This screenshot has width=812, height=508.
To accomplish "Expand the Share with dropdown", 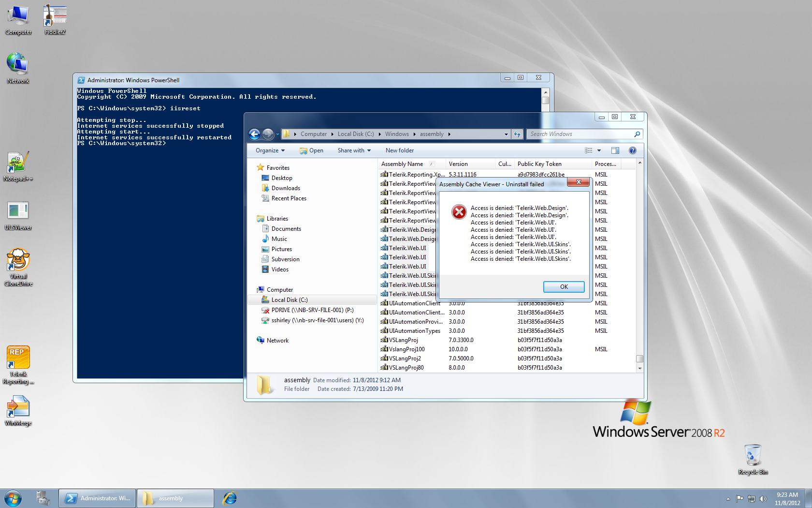I will tap(354, 150).
